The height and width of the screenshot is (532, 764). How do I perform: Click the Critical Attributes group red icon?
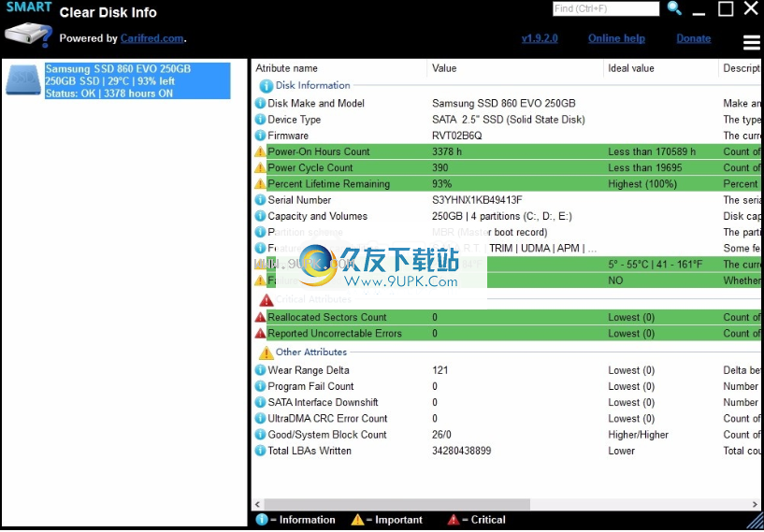tap(267, 300)
